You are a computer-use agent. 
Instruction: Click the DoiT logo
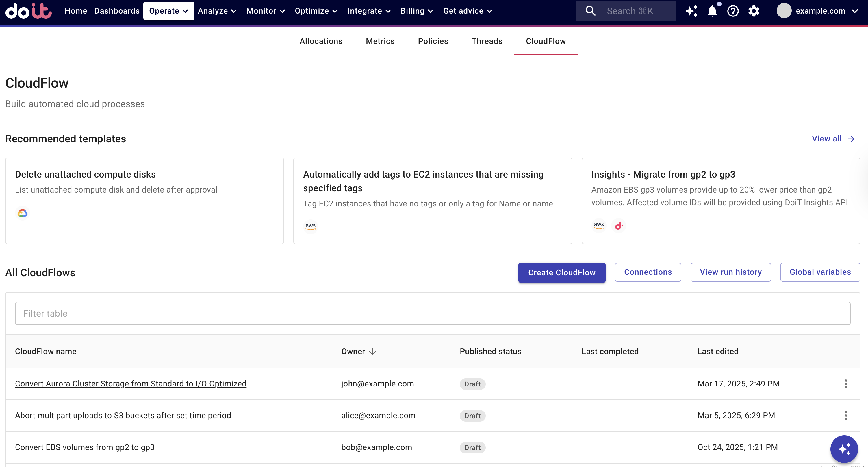tap(28, 11)
